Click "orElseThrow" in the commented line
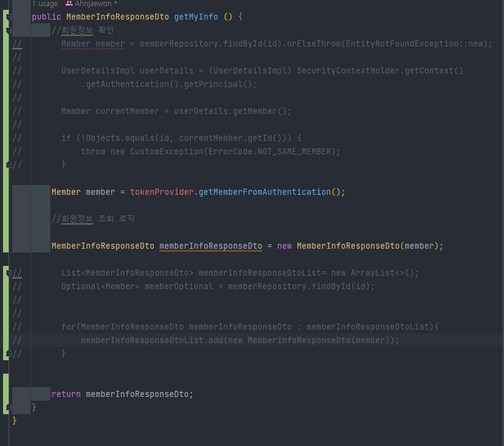The width and height of the screenshot is (504, 446). 314,43
